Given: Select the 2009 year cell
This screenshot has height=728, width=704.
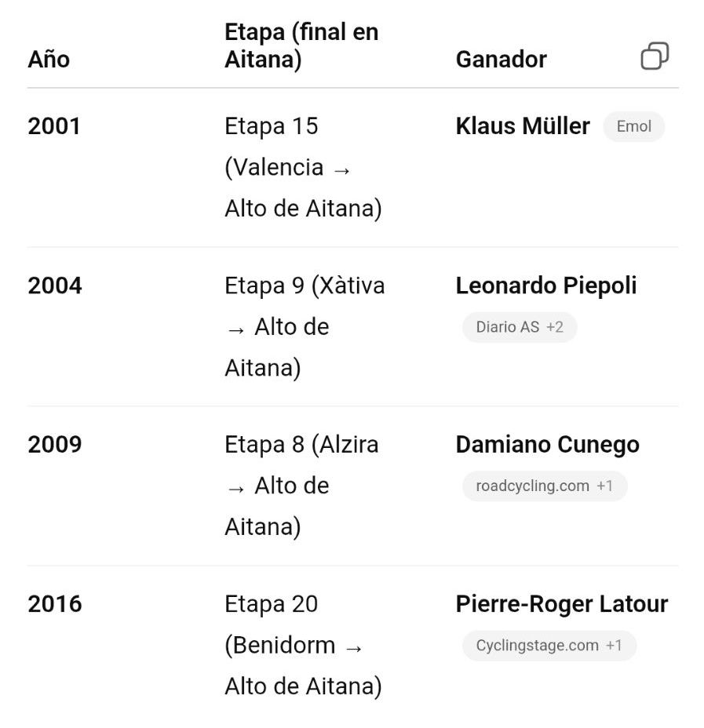Looking at the screenshot, I should [x=55, y=445].
